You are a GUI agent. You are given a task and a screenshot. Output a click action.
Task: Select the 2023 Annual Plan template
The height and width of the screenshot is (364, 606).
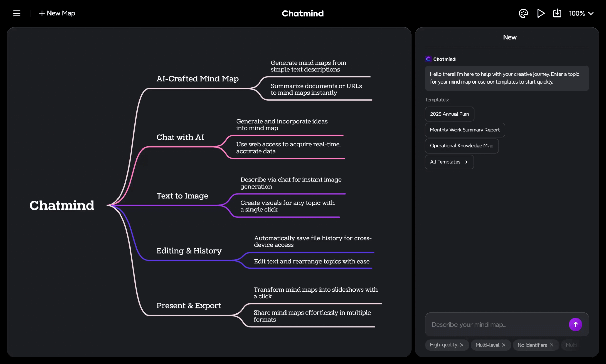[449, 114]
